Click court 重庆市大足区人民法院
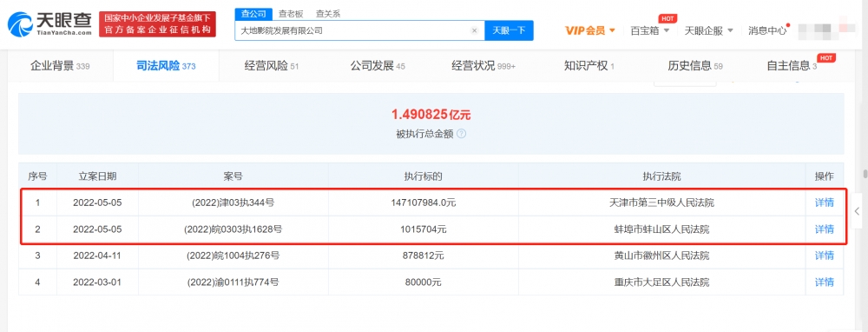Viewport: 868px width, 332px height. 661,282
